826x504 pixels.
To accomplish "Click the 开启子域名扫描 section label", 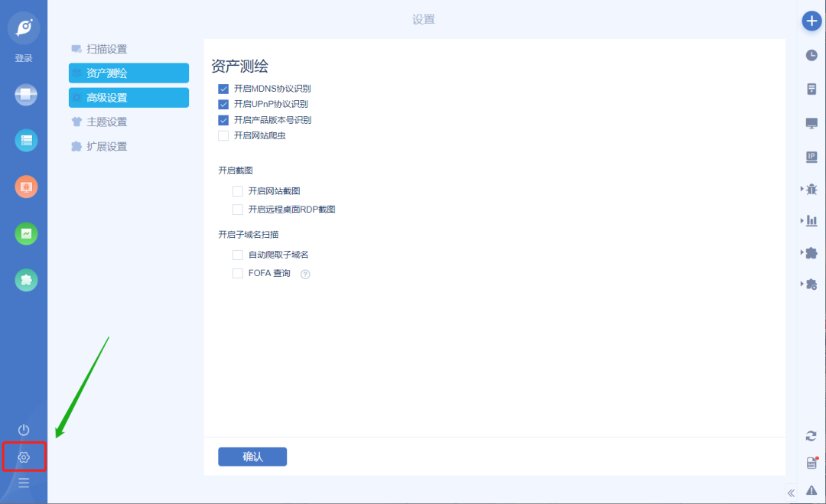I will click(x=248, y=234).
